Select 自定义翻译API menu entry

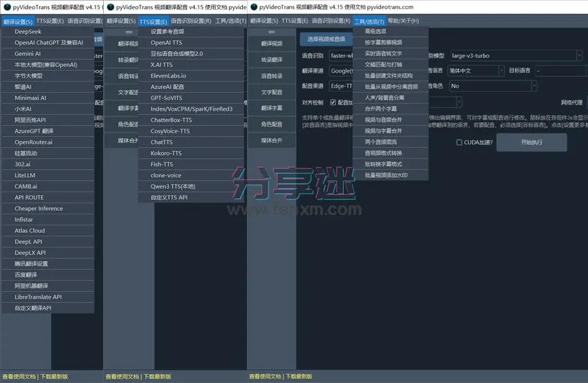48,308
